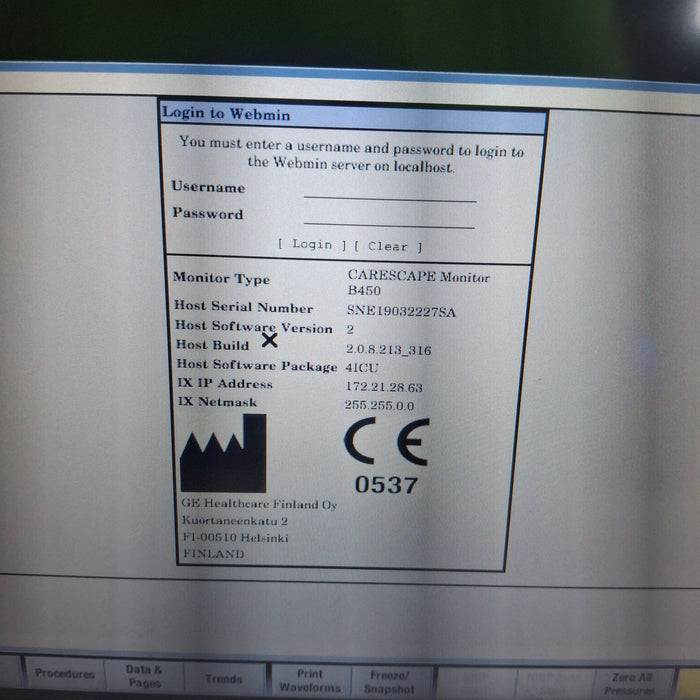Click the Host Serial Number label
This screenshot has width=700, height=700.
pyautogui.click(x=243, y=307)
